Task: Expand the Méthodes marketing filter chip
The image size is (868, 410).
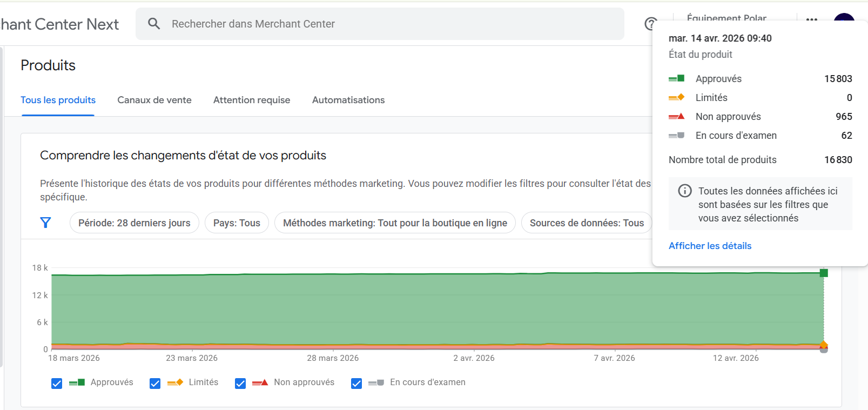Action: (395, 223)
